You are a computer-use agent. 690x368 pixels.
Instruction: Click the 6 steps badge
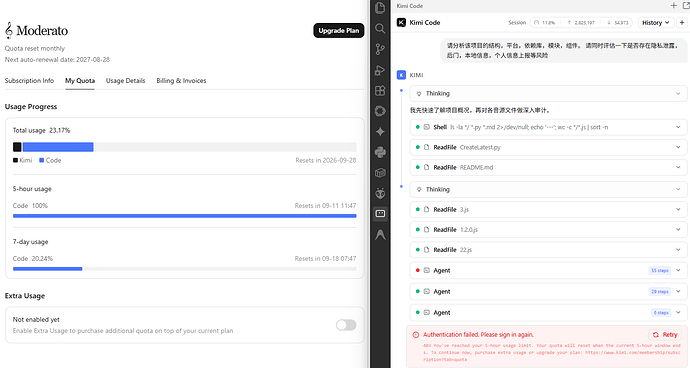pyautogui.click(x=661, y=313)
